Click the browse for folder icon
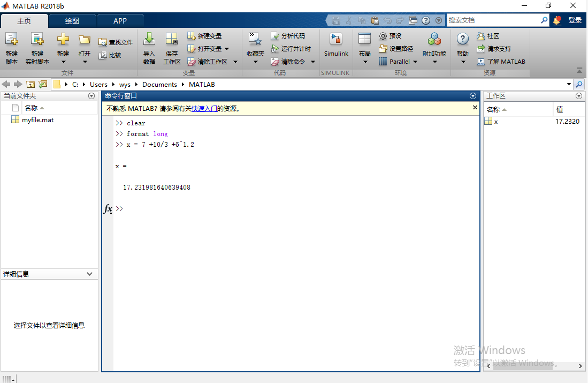This screenshot has width=588, height=383. pyautogui.click(x=43, y=84)
